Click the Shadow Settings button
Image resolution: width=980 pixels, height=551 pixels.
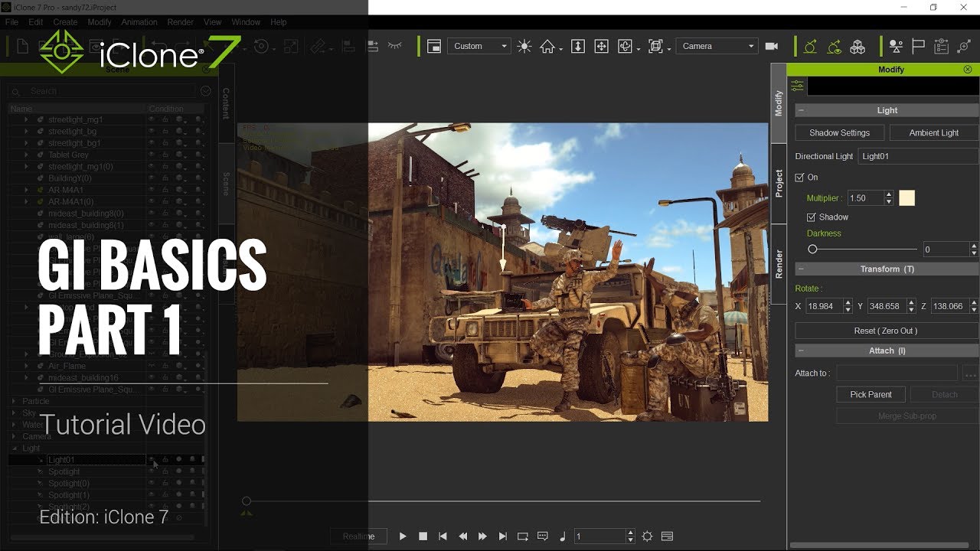(839, 132)
